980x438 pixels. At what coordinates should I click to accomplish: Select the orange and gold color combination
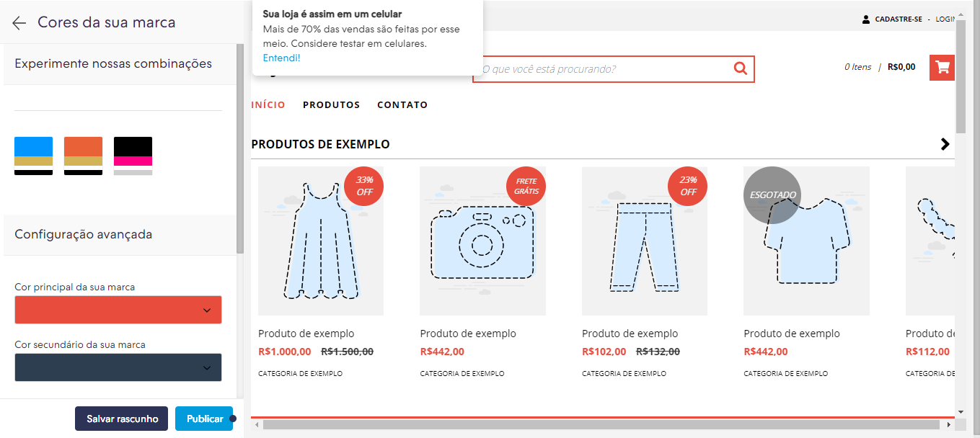[83, 156]
